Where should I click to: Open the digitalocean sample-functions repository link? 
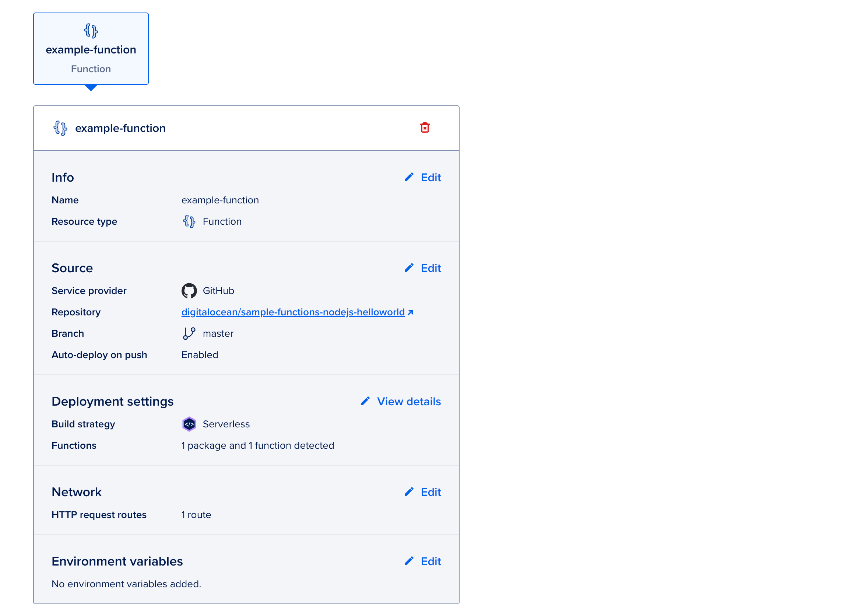click(x=293, y=312)
